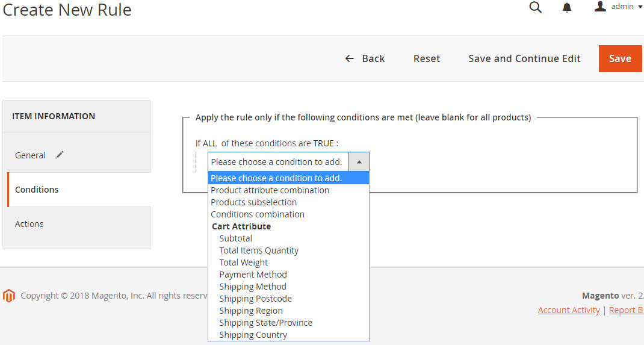Click the Magento logo in footer
This screenshot has height=345, width=644.
[8, 296]
